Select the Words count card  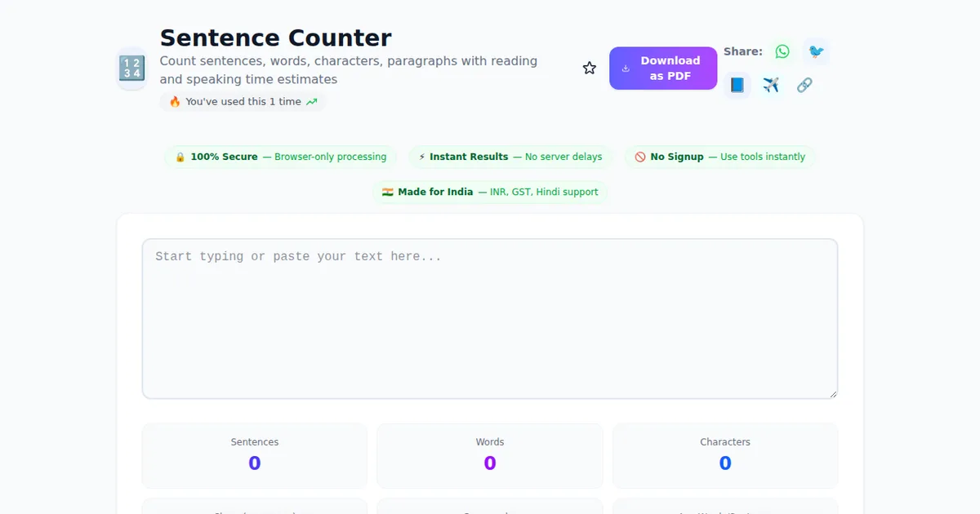pos(490,454)
